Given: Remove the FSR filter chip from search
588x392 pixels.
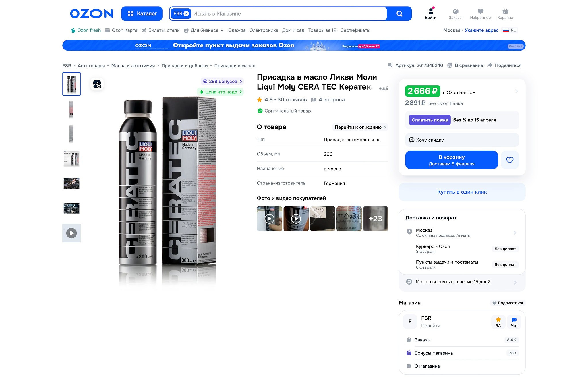Looking at the screenshot, I should pos(187,13).
